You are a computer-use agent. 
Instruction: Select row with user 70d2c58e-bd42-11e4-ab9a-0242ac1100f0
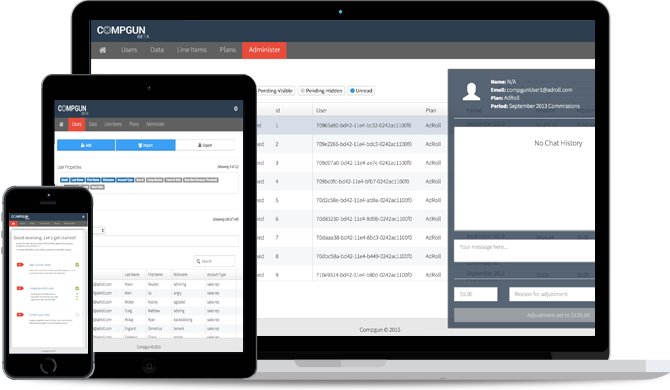pyautogui.click(x=352, y=200)
